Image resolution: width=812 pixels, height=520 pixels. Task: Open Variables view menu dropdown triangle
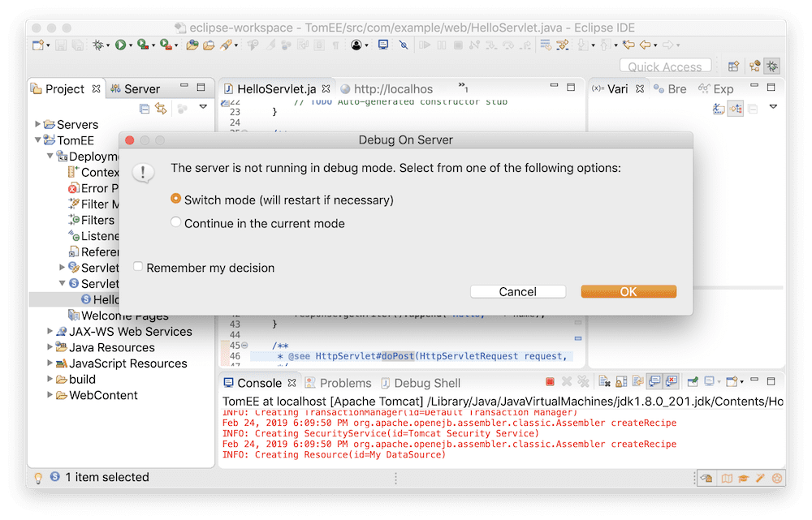point(773,106)
